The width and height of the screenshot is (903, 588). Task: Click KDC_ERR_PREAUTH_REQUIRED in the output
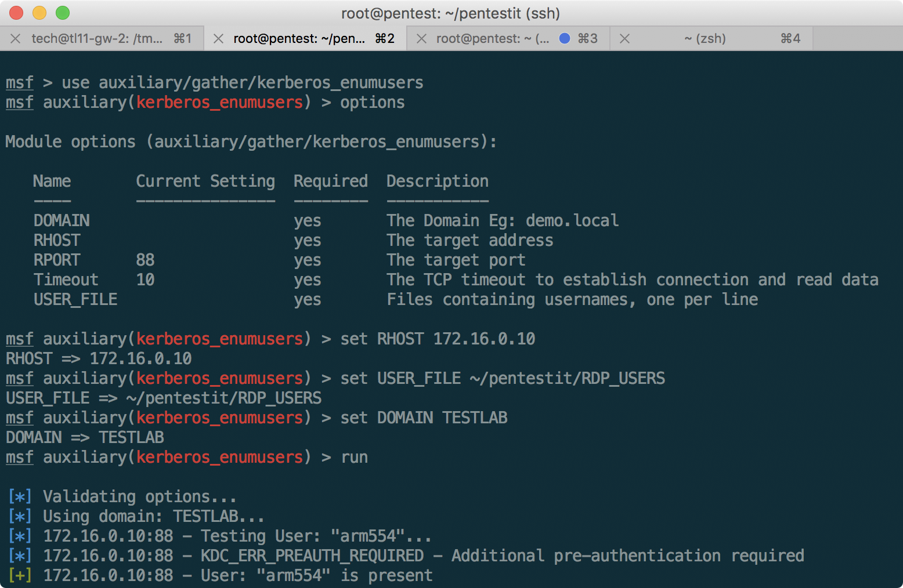[x=312, y=556]
